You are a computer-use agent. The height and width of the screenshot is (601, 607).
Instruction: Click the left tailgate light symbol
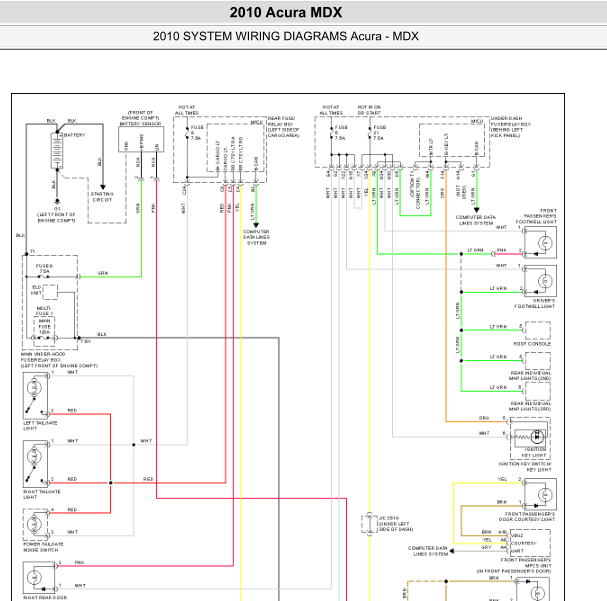pos(34,387)
